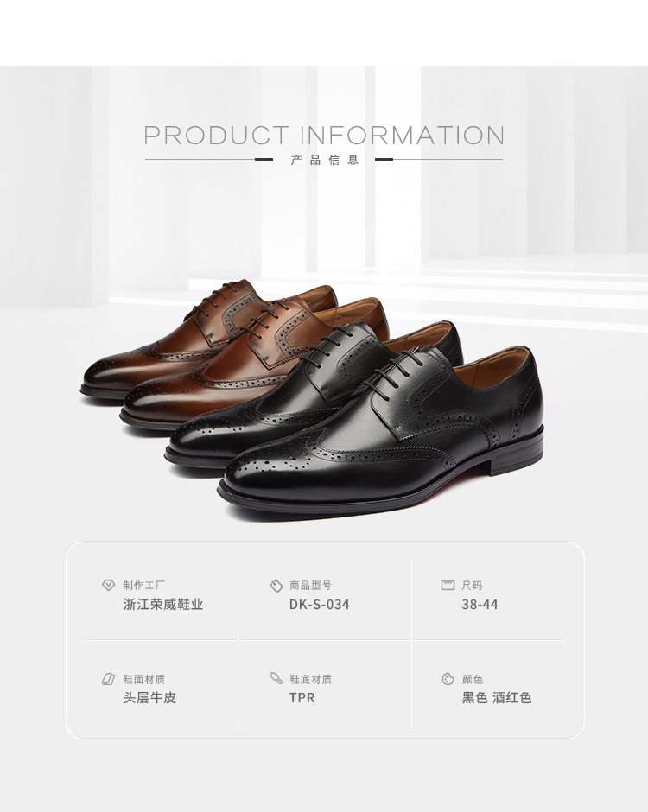This screenshot has height=812, width=648.
Task: Click the sole material TPR text
Action: pos(302,698)
